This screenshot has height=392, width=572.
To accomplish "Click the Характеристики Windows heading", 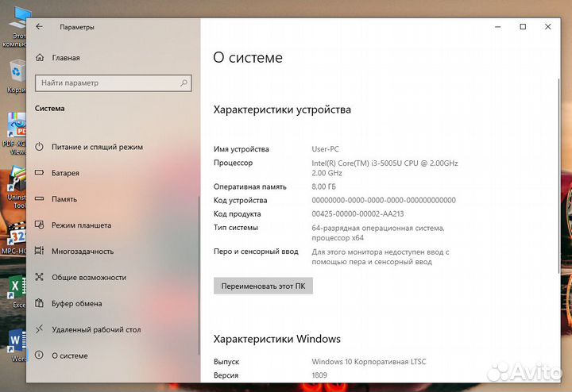I will pos(277,339).
